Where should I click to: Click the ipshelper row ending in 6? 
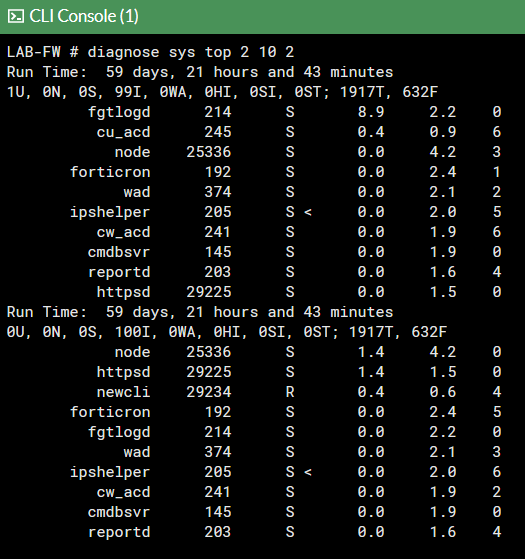point(285,472)
